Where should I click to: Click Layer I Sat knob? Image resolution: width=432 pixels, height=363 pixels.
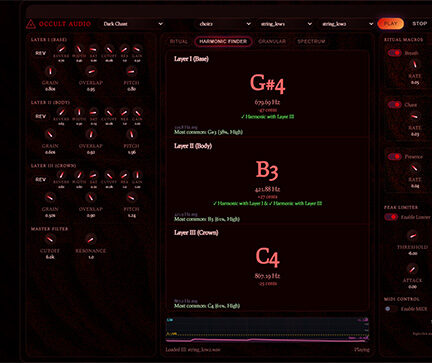pos(94,49)
